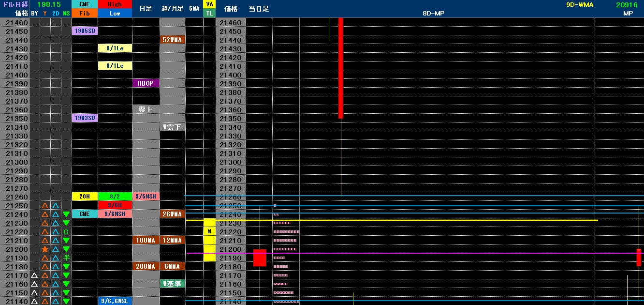Click the yellow 20H cell
Screen dimensions: 644x305
click(x=85, y=197)
